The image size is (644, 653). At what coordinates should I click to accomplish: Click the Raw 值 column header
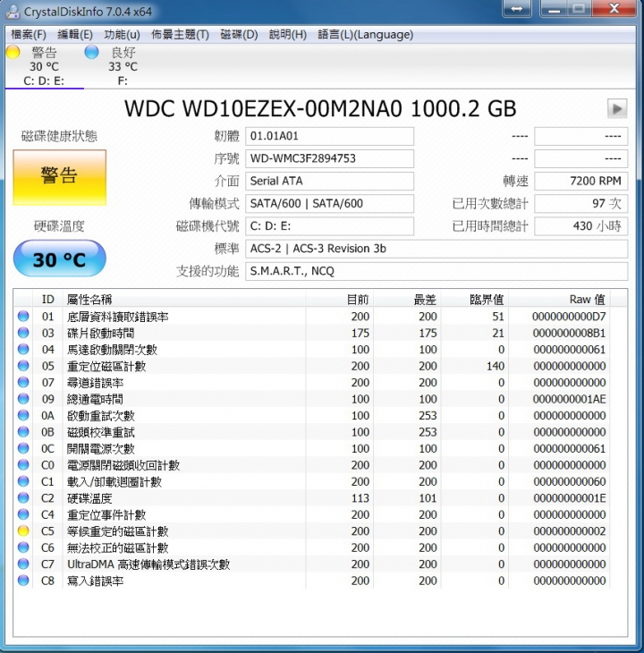559,299
